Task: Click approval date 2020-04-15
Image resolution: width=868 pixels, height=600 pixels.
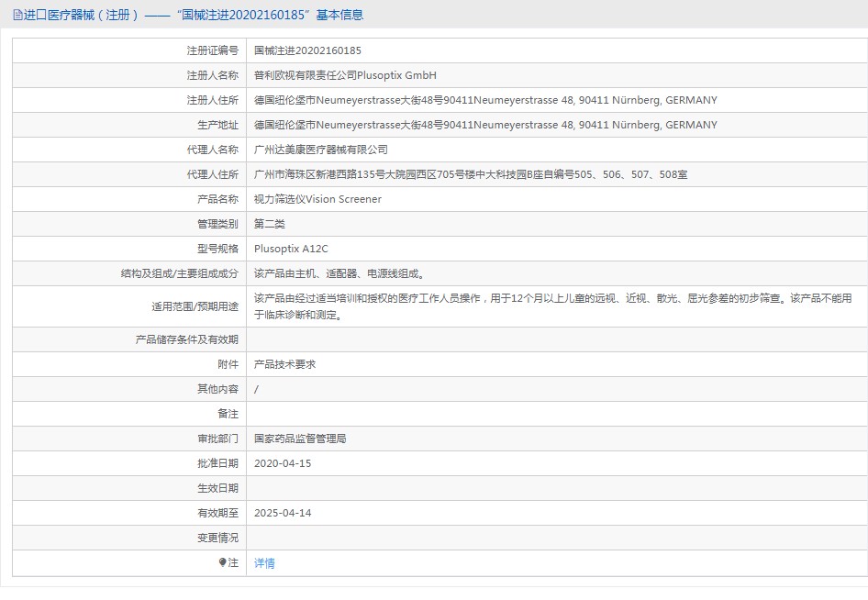Action: (x=283, y=463)
